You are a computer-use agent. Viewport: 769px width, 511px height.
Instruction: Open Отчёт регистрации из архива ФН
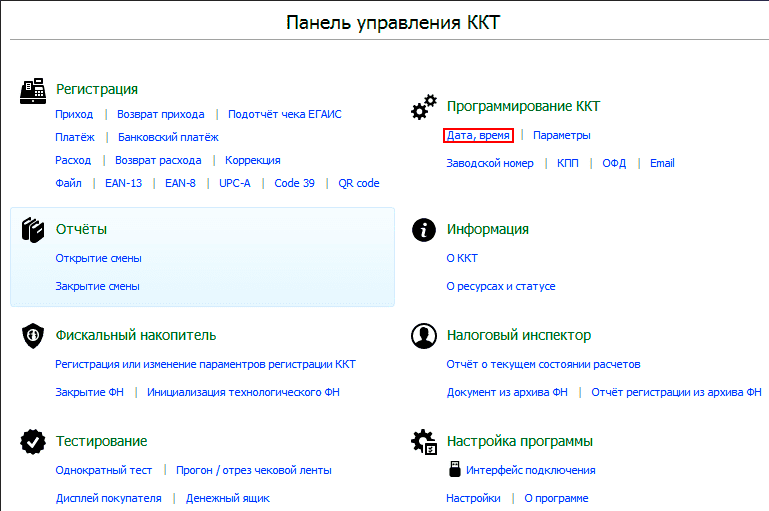(676, 392)
